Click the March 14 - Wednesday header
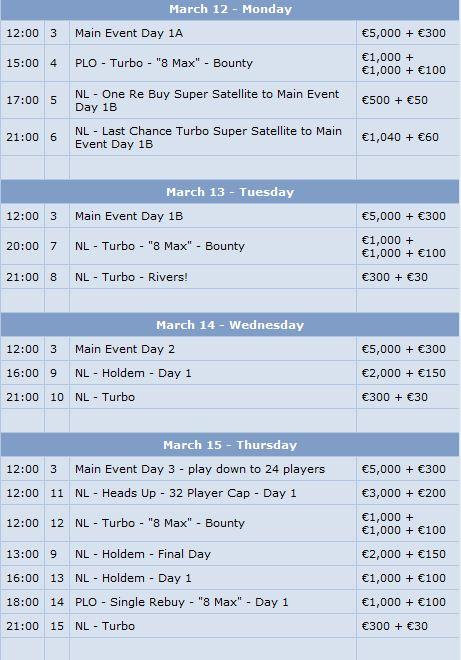Image resolution: width=461 pixels, height=660 pixels. [230, 325]
